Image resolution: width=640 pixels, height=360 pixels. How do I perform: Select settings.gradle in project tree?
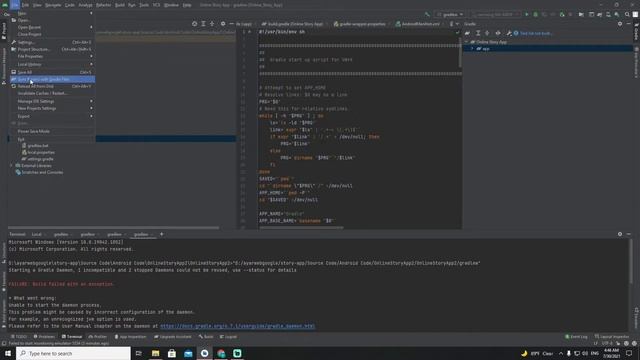(38, 159)
